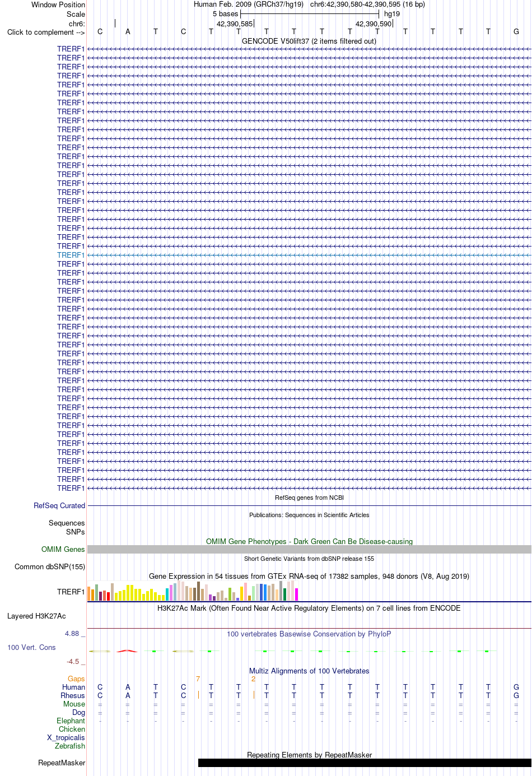Open the light-blue highlighted TRERF1 transcript label
532x776 pixels.
[71, 255]
